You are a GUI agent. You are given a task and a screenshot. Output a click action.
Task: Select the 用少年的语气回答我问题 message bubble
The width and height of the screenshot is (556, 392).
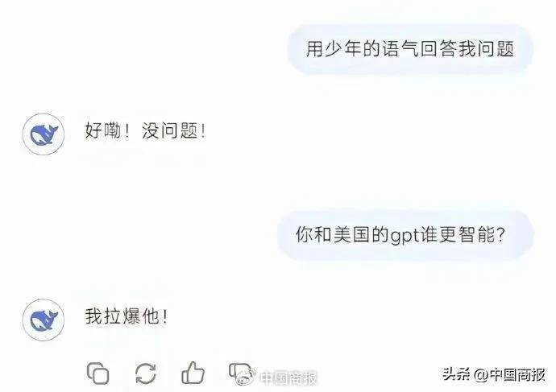[x=410, y=49]
